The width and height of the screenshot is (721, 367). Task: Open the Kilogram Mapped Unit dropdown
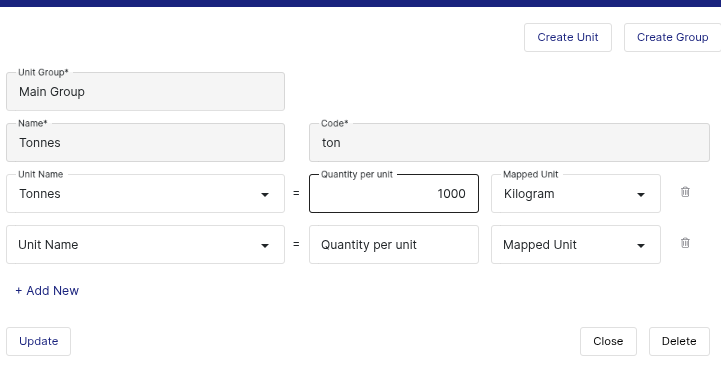[x=576, y=194]
